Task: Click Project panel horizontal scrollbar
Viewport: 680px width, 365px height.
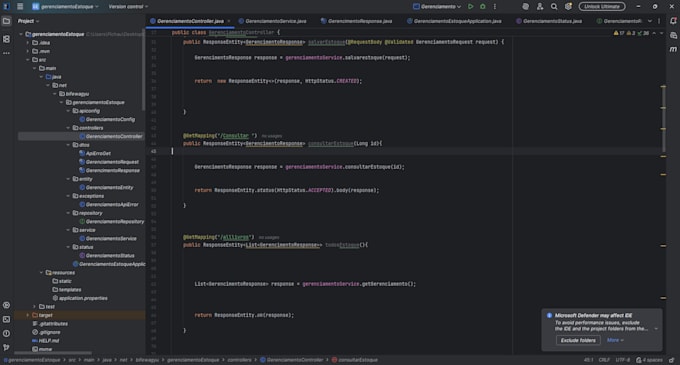Action: pos(53,353)
